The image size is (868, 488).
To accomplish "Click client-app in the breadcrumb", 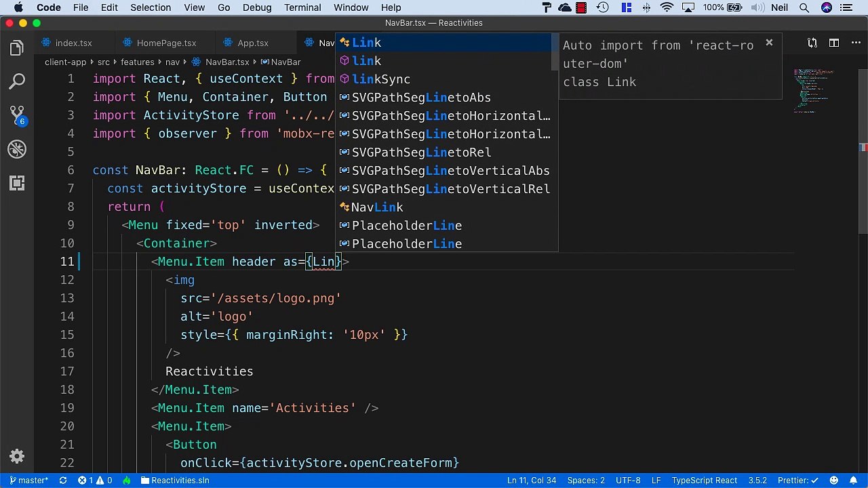I will [x=66, y=62].
